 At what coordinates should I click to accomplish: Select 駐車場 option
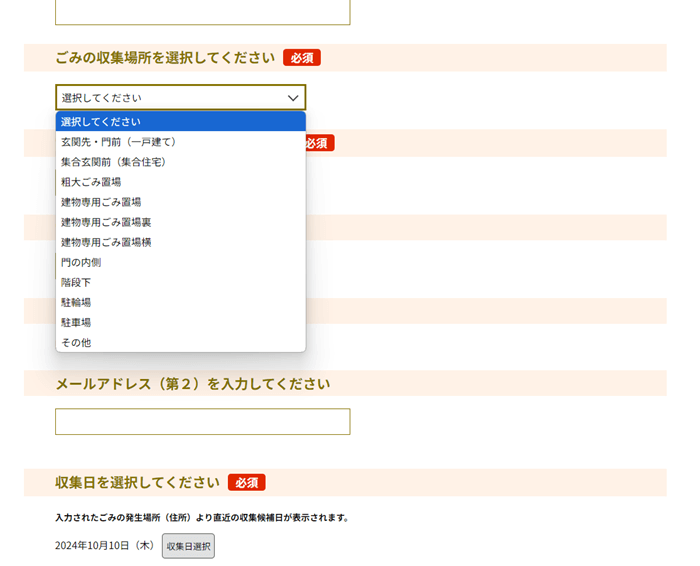[180, 323]
